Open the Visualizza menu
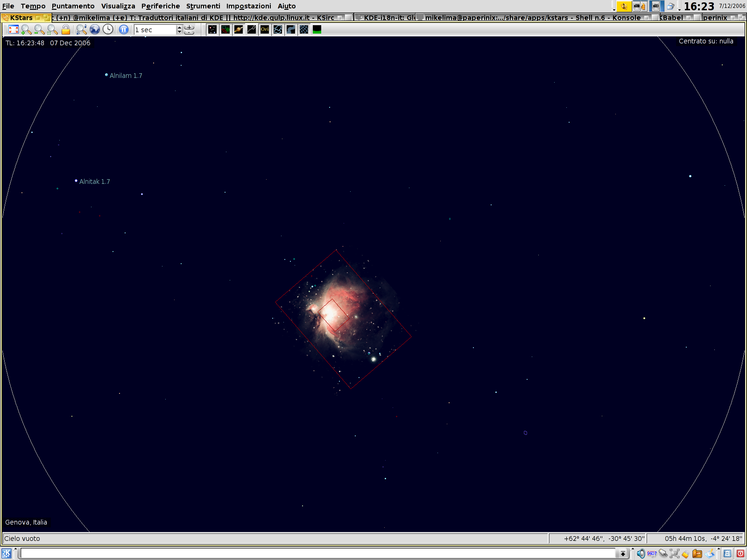This screenshot has width=747, height=560. [118, 6]
